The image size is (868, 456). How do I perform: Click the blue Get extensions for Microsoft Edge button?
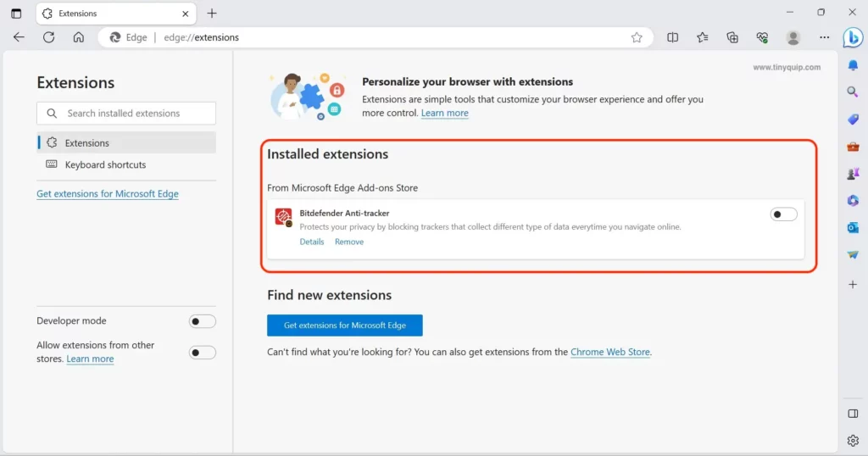345,325
